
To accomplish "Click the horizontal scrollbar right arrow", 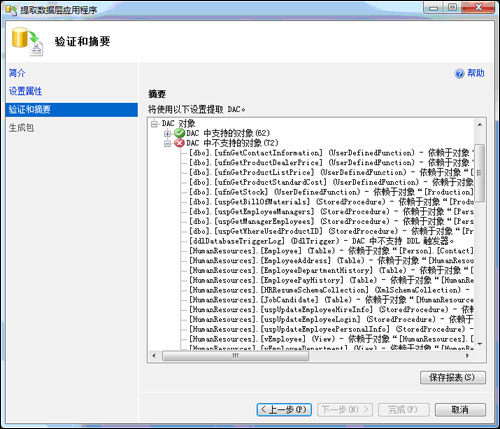I will [467, 356].
